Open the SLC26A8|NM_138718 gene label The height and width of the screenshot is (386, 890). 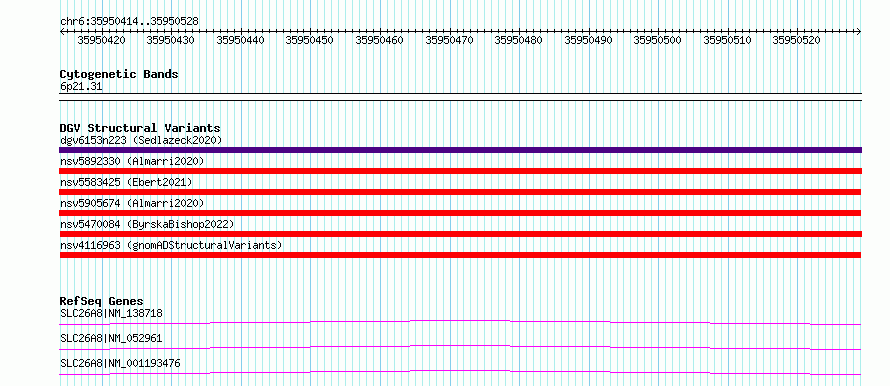click(x=112, y=313)
